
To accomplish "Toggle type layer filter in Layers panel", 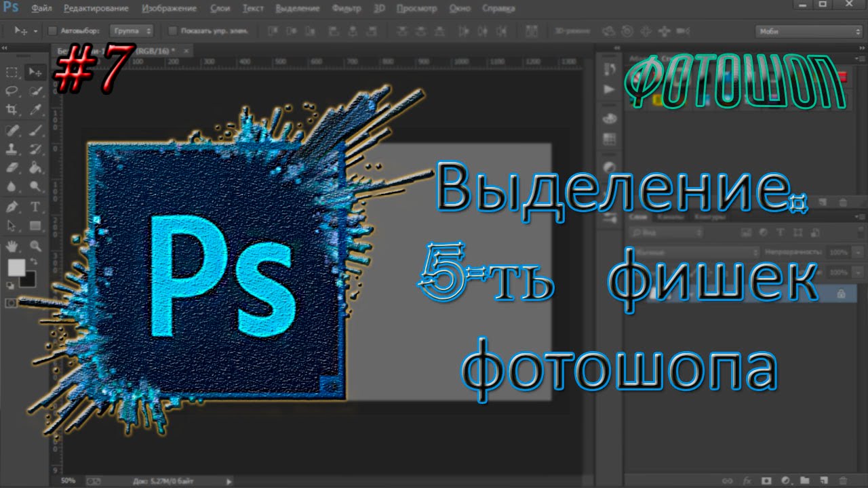I will pyautogui.click(x=780, y=232).
